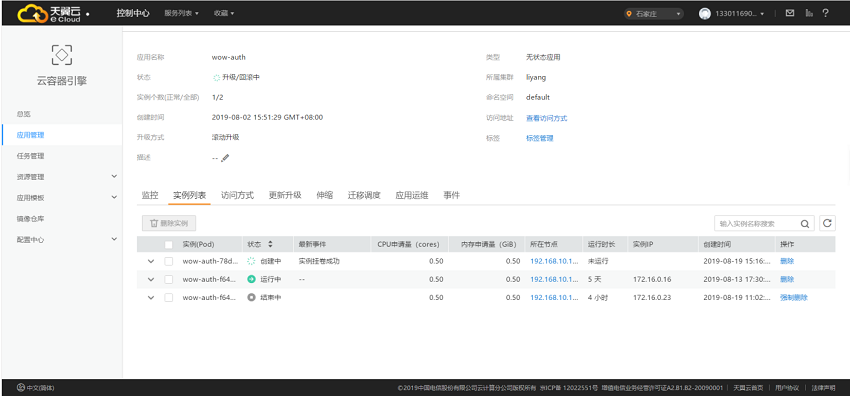Image resolution: width=850 pixels, height=396 pixels.
Task: Check the wow-auth-78d... row checkbox
Action: point(169,261)
